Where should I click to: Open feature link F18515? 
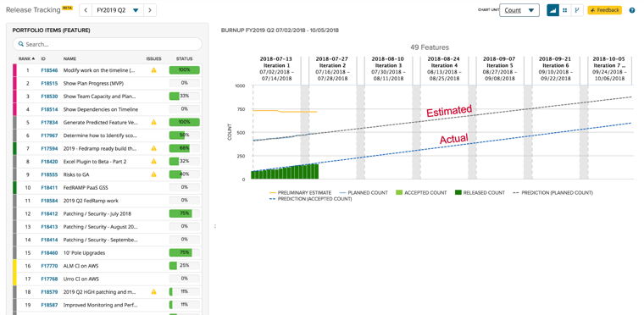pyautogui.click(x=49, y=83)
